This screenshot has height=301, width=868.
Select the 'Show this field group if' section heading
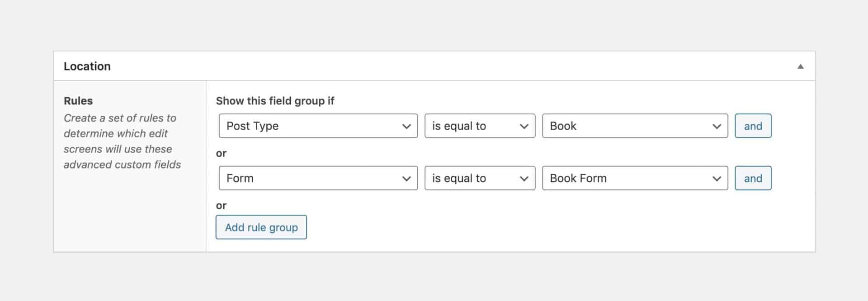point(275,101)
